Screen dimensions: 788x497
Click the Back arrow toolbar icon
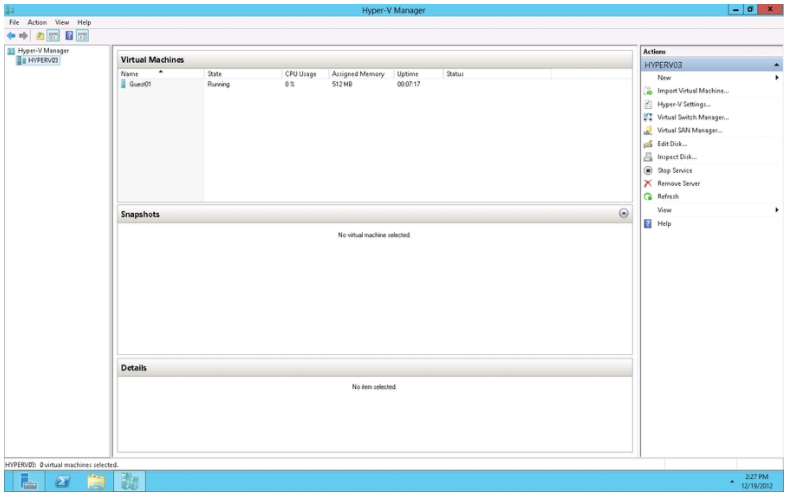coord(11,36)
